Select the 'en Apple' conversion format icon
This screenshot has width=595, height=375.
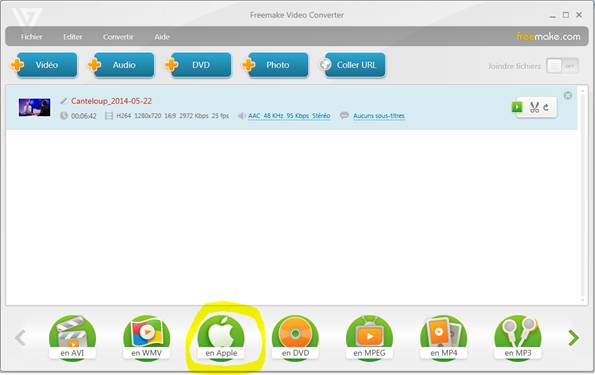tap(221, 338)
